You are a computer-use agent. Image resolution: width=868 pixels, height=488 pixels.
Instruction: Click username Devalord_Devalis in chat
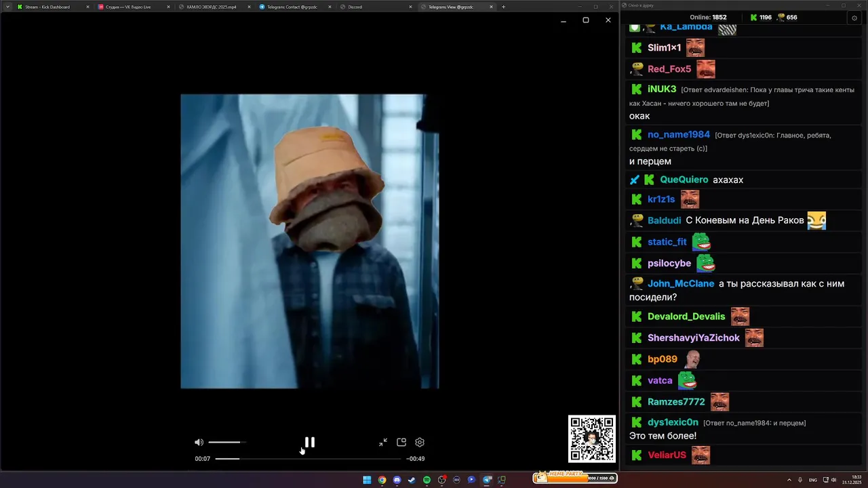pyautogui.click(x=686, y=317)
